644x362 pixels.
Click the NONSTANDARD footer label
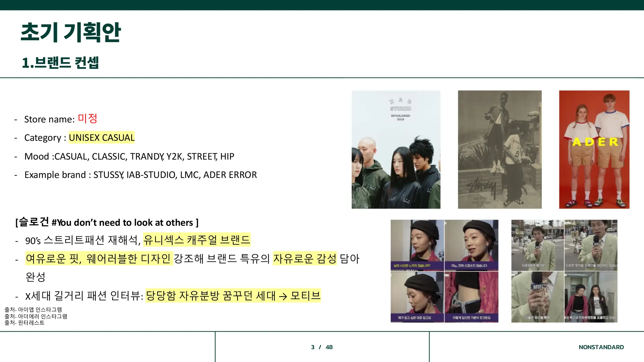pyautogui.click(x=601, y=347)
